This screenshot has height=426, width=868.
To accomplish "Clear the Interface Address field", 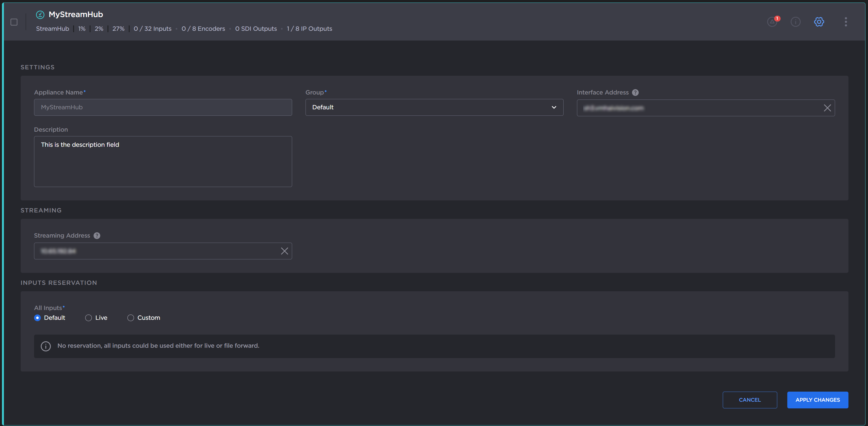I will (827, 108).
